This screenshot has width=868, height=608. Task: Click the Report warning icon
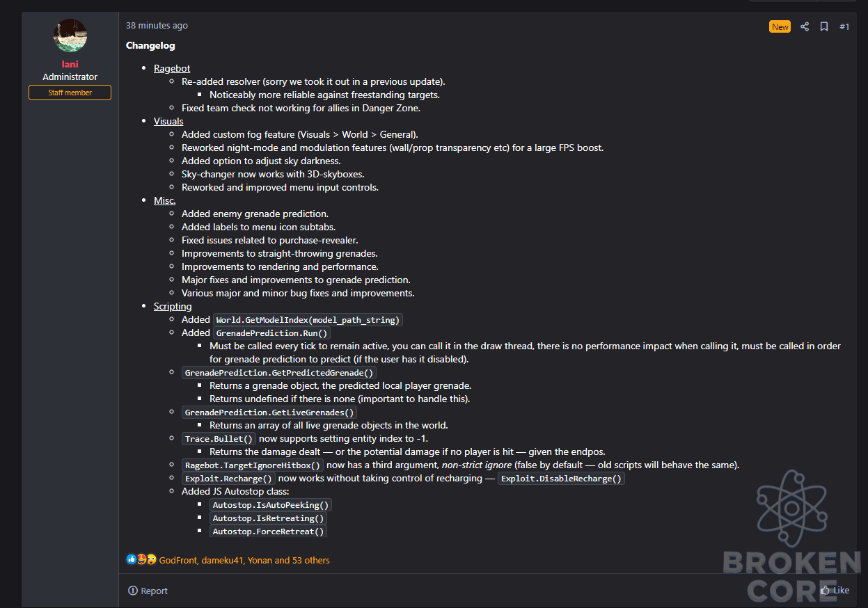[x=133, y=591]
